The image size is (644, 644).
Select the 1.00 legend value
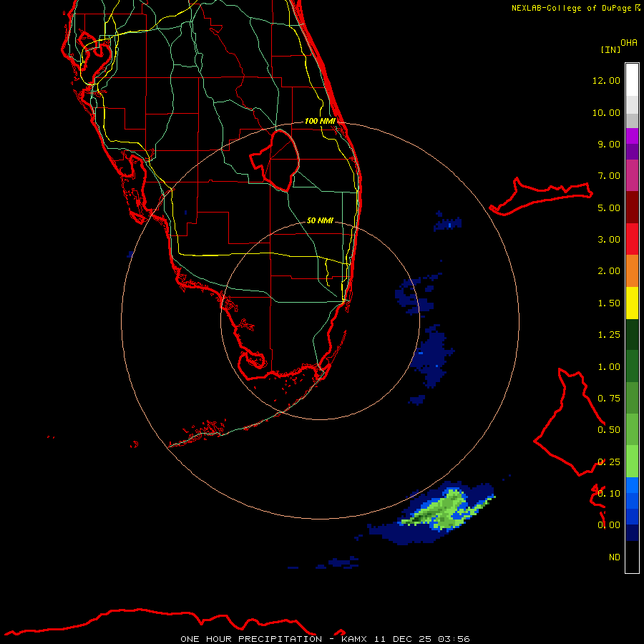tap(609, 367)
